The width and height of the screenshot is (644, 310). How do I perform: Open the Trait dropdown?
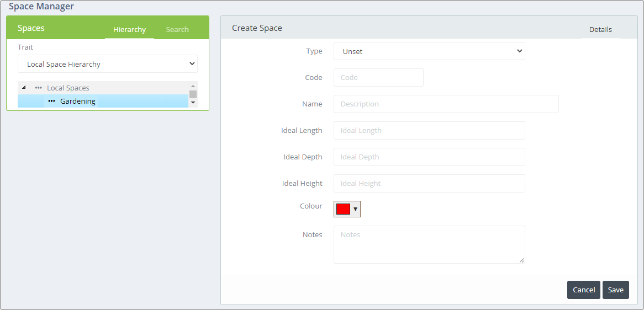pyautogui.click(x=108, y=64)
